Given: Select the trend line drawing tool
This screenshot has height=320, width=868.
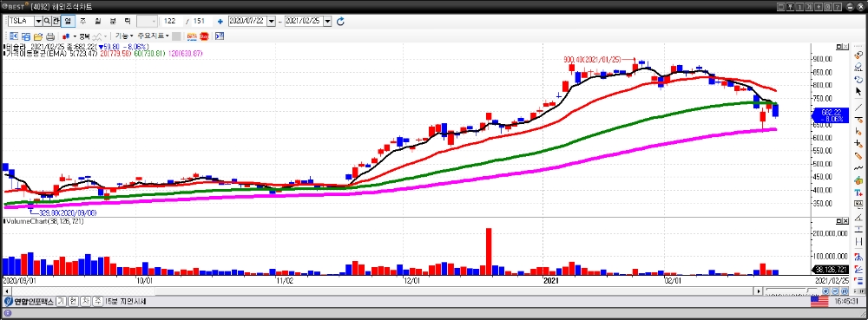Looking at the screenshot, I should 858,107.
